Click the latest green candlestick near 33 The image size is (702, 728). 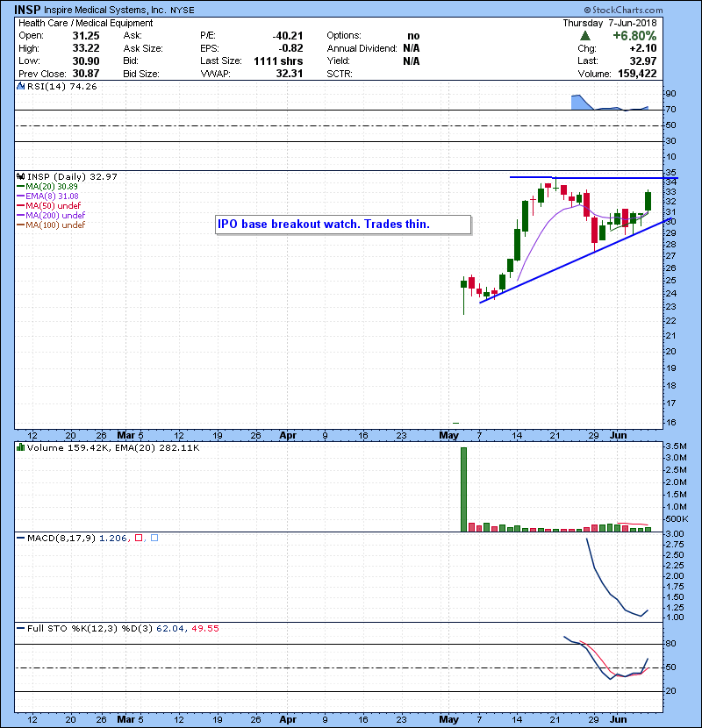click(x=648, y=201)
